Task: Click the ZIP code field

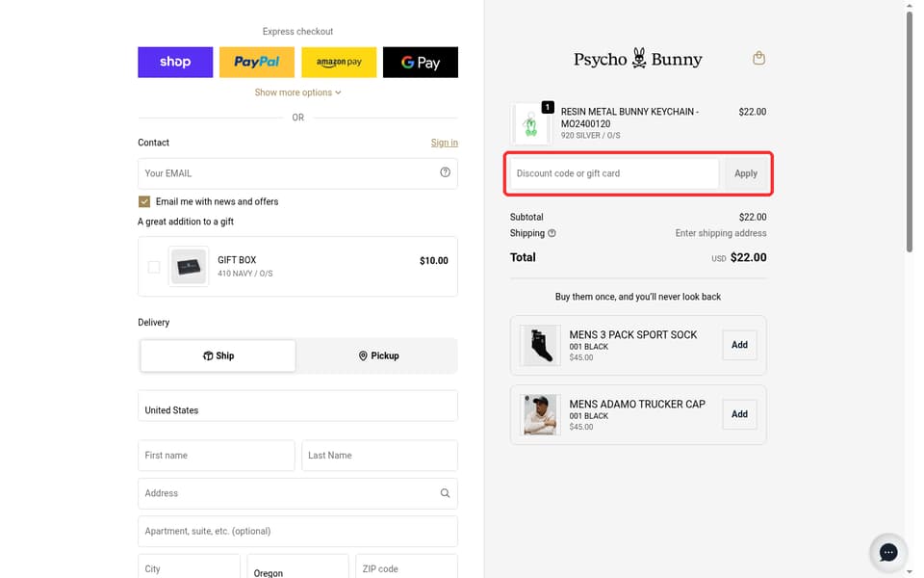Action: tap(406, 566)
